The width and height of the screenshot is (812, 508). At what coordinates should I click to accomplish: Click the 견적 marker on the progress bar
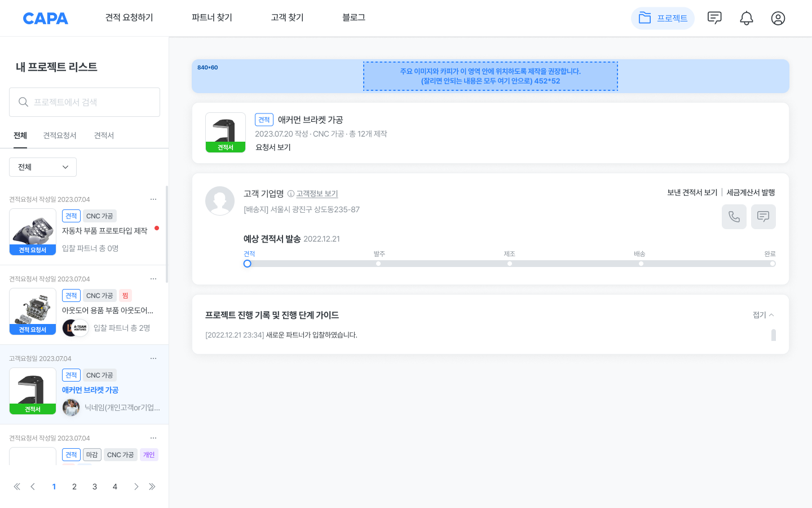(247, 264)
